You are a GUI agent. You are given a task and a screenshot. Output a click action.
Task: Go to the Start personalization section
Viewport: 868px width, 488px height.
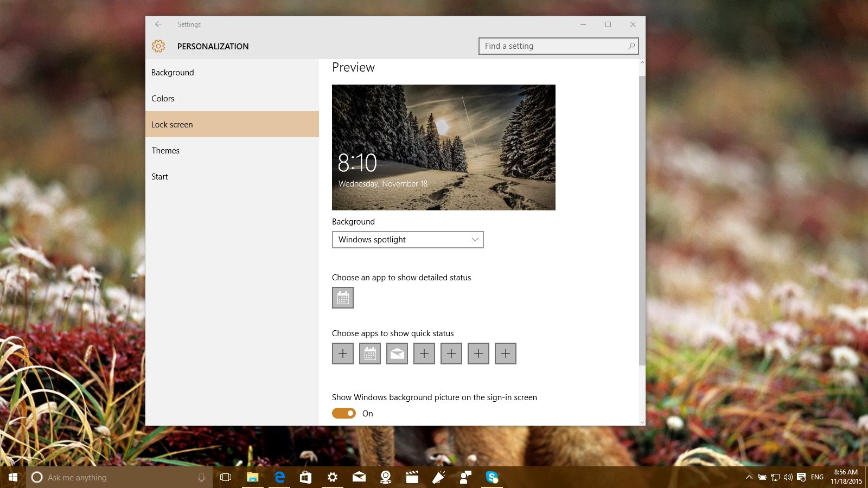[159, 177]
